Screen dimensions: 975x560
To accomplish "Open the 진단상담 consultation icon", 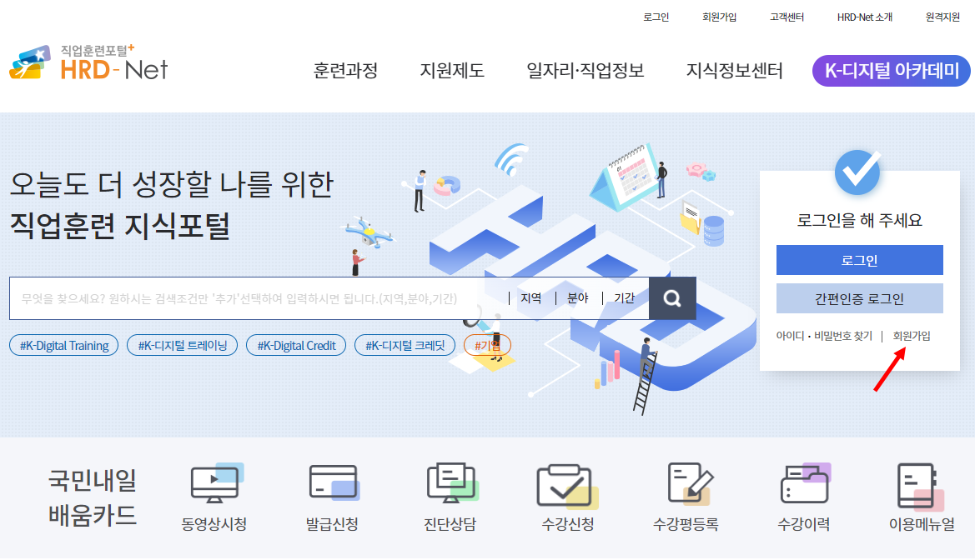I will click(452, 482).
